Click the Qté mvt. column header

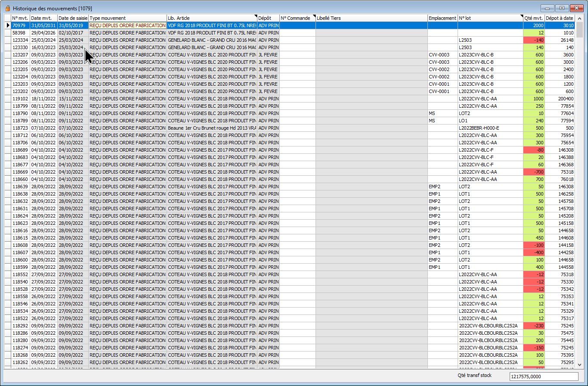click(x=533, y=18)
